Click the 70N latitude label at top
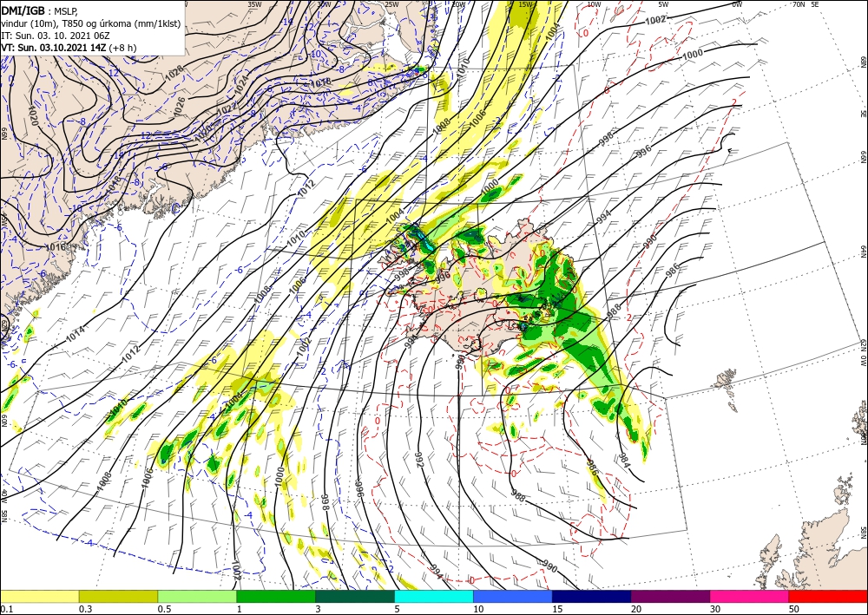This screenshot has width=868, height=615. [x=799, y=4]
